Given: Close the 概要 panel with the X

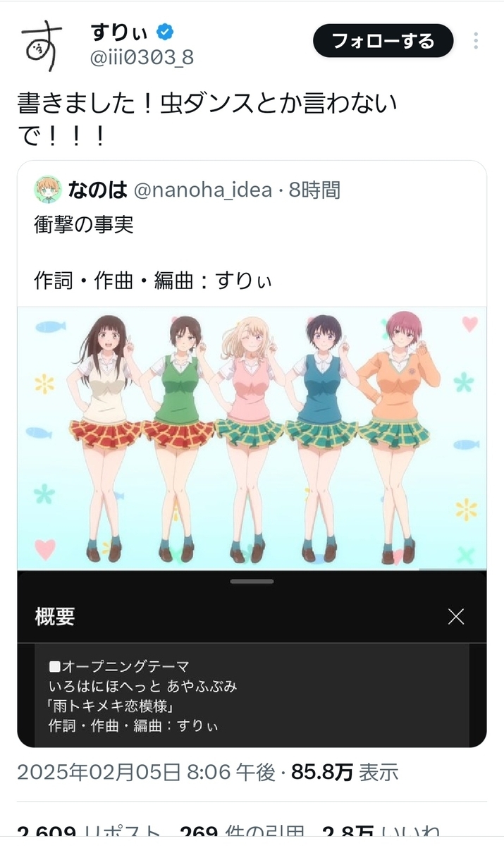Looking at the screenshot, I should [x=456, y=617].
